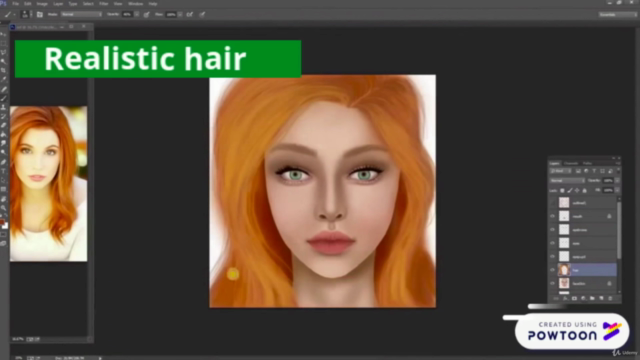
Task: Select the Smudge tool
Action: (4, 143)
